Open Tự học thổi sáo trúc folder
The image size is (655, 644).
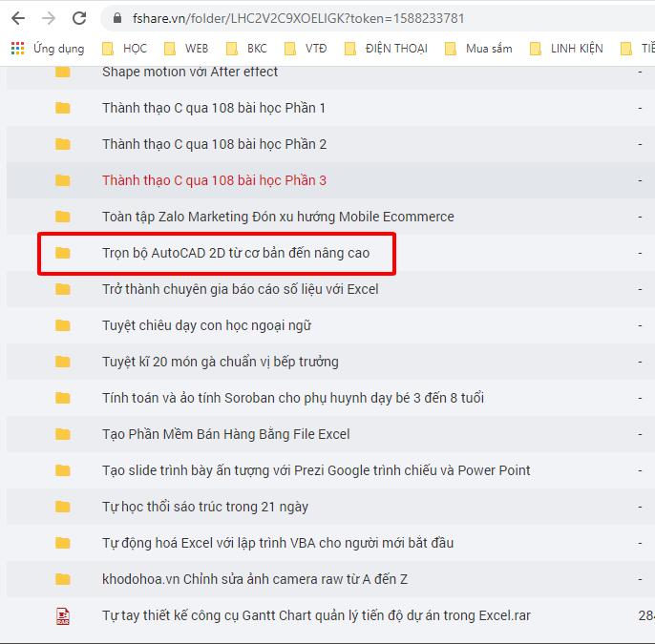pos(204,507)
